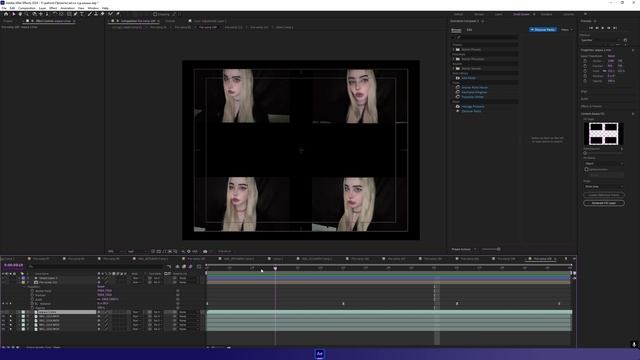Select the Selection arrow tool
This screenshot has height=360, width=640.
click(13, 14)
